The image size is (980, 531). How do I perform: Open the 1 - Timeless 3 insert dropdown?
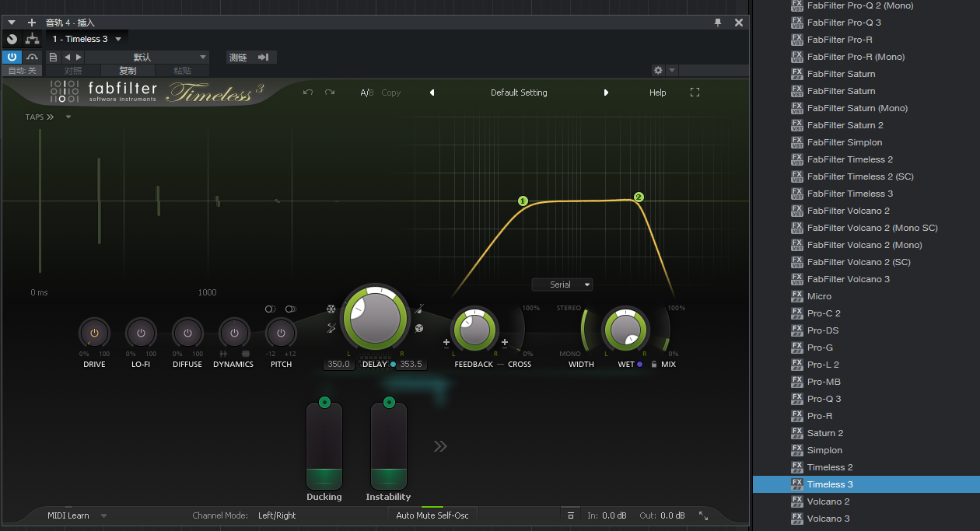pyautogui.click(x=86, y=39)
